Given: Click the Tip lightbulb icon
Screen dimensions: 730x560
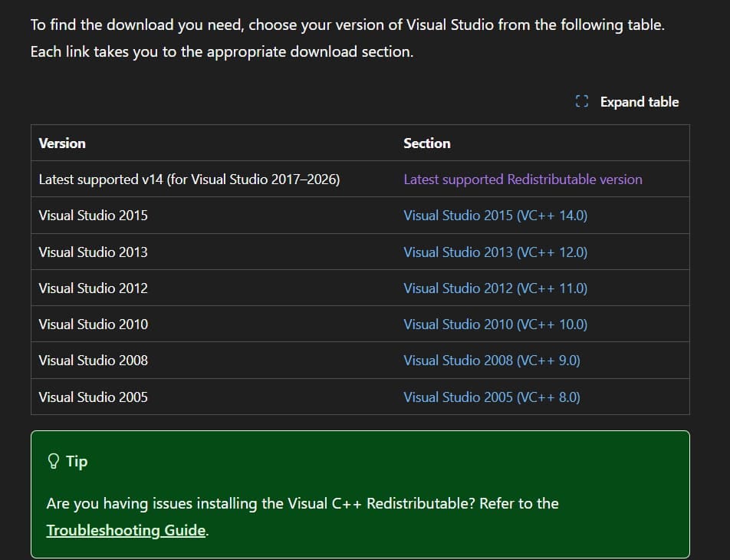Looking at the screenshot, I should [54, 461].
